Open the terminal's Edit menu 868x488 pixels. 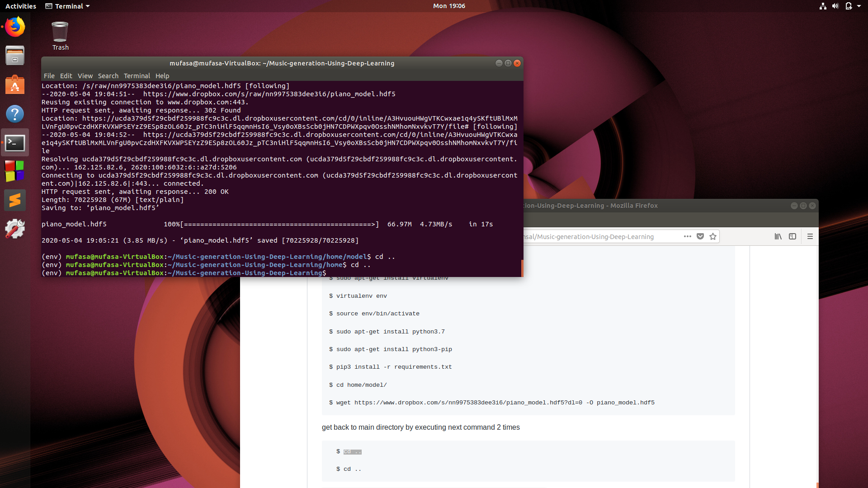click(x=66, y=76)
